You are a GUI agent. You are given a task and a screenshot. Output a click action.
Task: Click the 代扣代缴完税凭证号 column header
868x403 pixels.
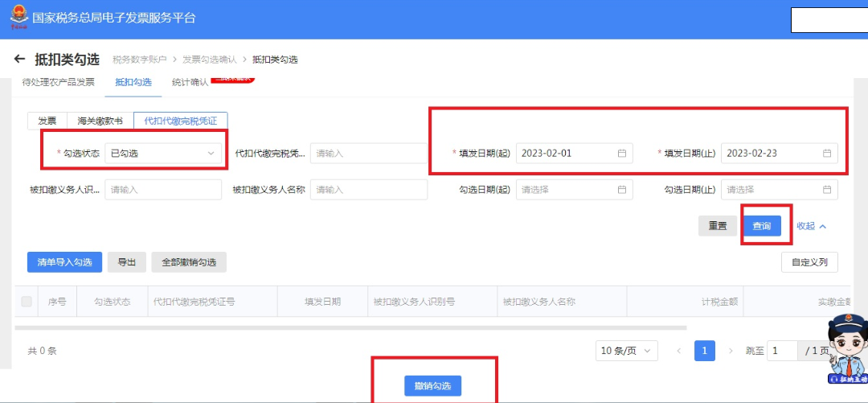click(212, 302)
